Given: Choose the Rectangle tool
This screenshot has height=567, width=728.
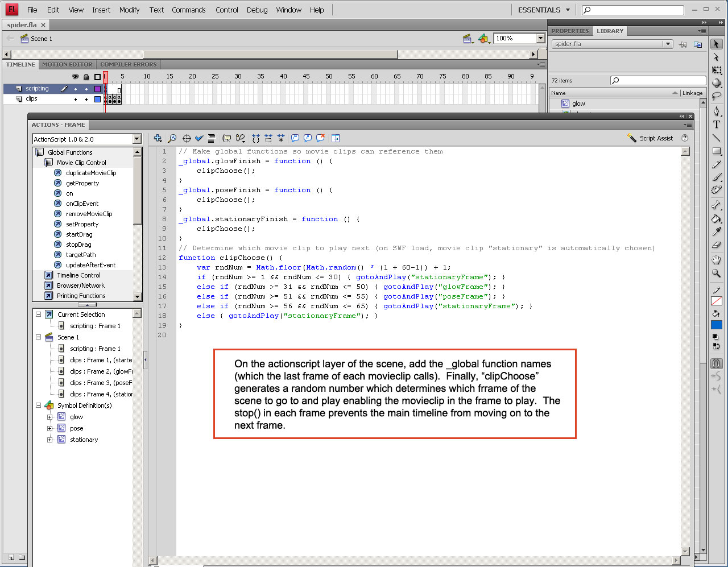Looking at the screenshot, I should click(x=716, y=151).
